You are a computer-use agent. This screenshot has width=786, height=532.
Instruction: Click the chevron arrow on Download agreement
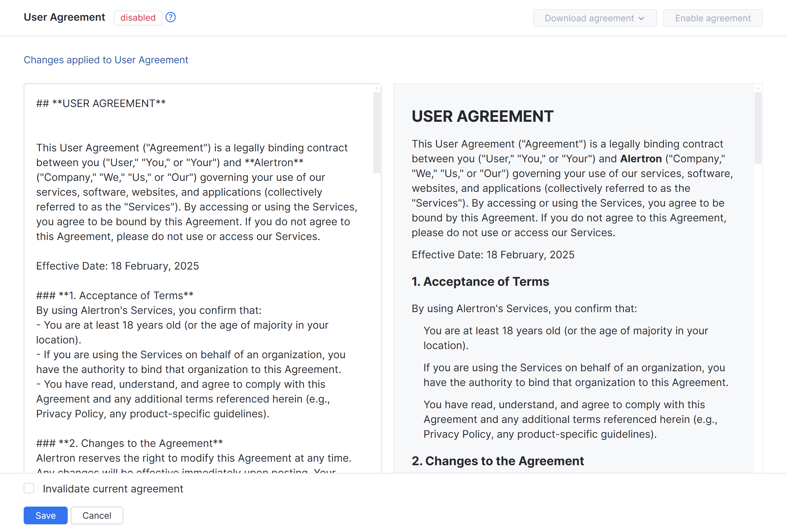642,19
